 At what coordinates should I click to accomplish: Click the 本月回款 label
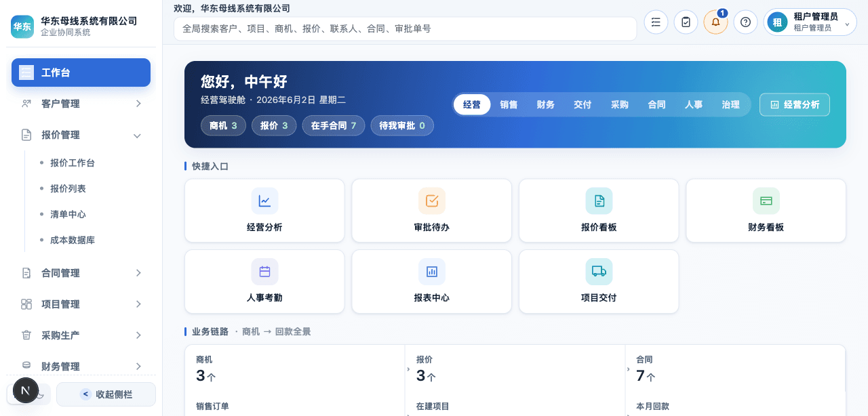click(652, 407)
